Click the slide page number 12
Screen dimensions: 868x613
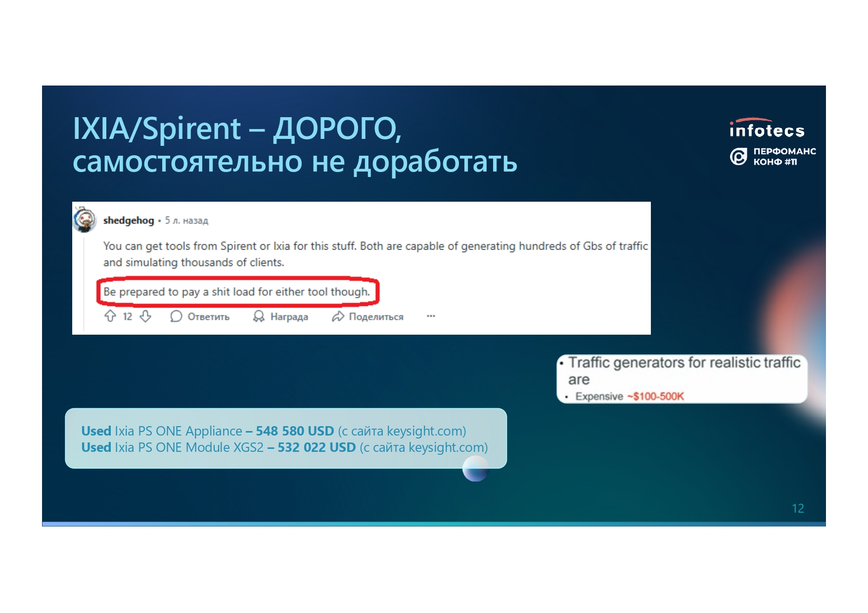797,508
